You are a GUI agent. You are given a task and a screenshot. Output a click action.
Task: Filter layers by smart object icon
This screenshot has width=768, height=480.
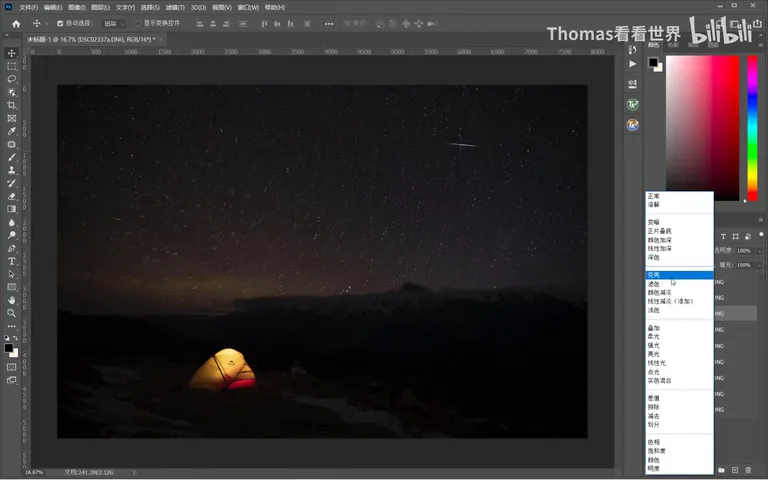[x=747, y=237]
